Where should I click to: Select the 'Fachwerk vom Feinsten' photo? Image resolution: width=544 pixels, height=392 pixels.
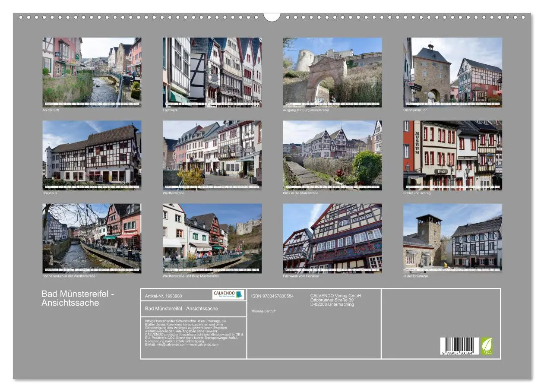coord(332,238)
